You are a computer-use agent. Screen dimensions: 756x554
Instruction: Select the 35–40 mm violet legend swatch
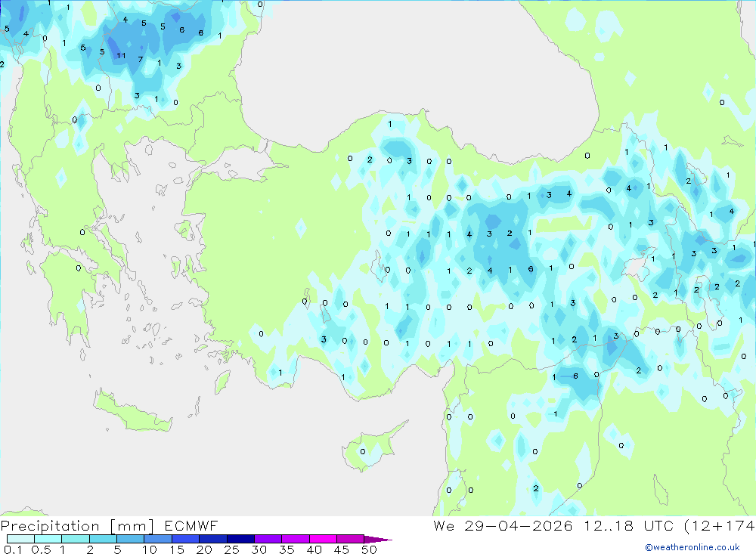295,539
